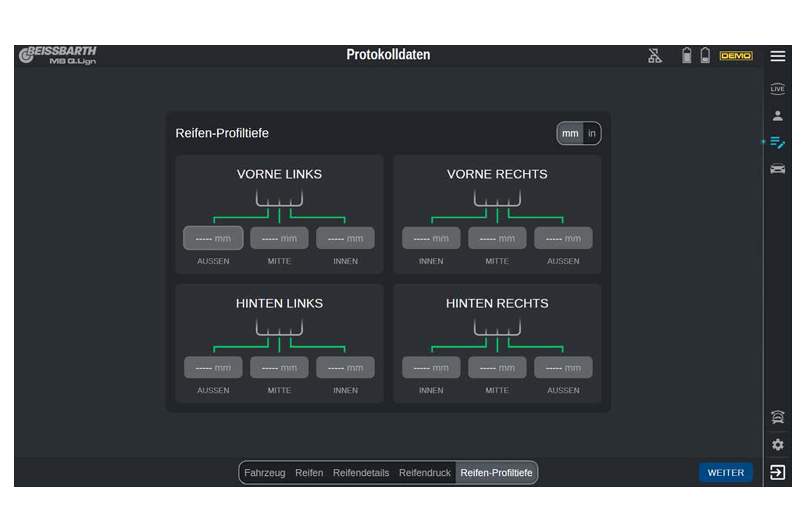Image resolution: width=806 pixels, height=532 pixels.
Task: Open the driver assistance car sensor icon
Action: click(777, 417)
